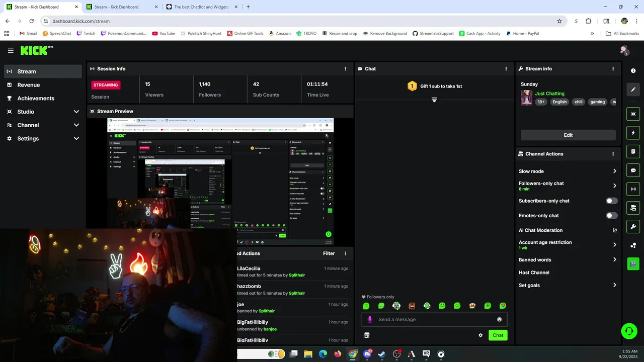Open the info icon in right sidebar

click(x=633, y=71)
